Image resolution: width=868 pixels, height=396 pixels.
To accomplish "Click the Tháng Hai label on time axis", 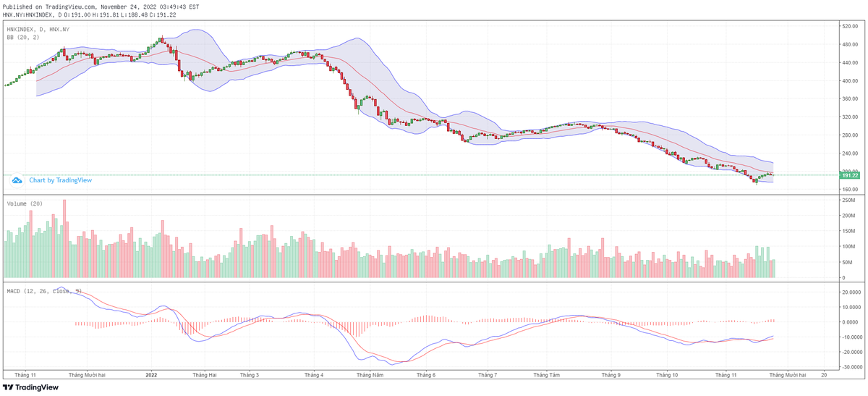I will click(205, 375).
